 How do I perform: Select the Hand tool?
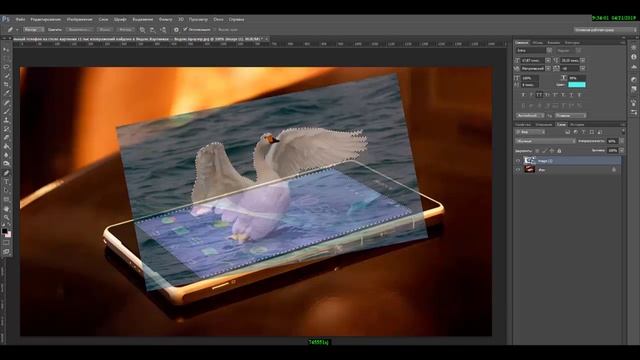pos(6,208)
